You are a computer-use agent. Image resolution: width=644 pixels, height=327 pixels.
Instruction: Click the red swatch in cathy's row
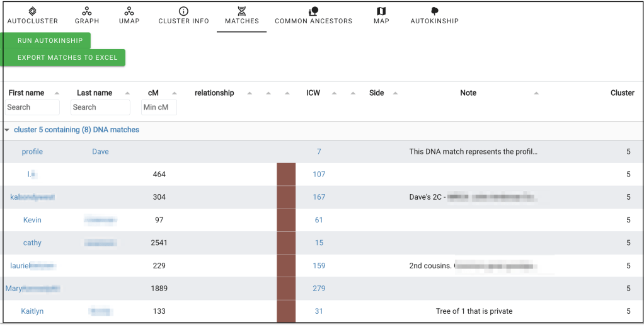286,243
